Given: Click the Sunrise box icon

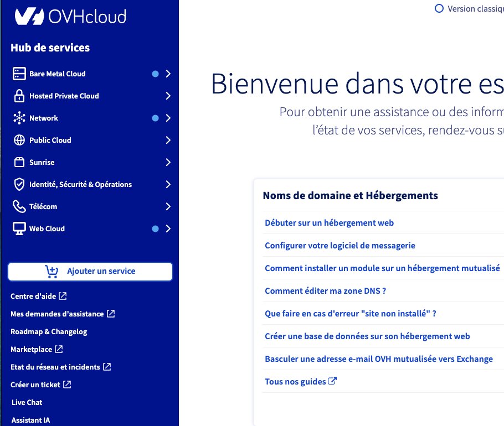Looking at the screenshot, I should (19, 162).
